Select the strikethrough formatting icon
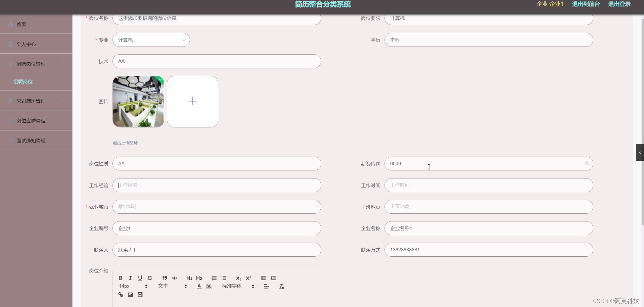 click(149, 278)
